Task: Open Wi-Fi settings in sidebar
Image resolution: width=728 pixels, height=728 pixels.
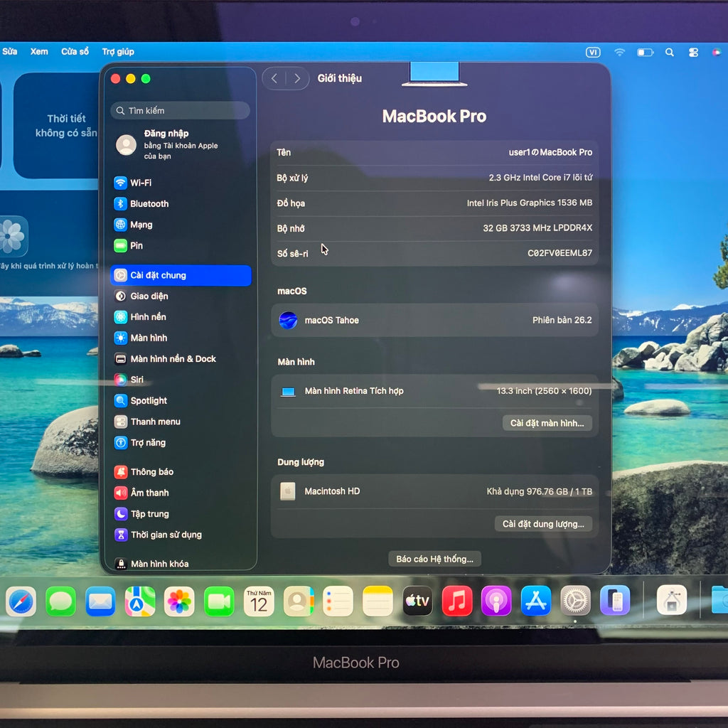Action: pyautogui.click(x=140, y=183)
